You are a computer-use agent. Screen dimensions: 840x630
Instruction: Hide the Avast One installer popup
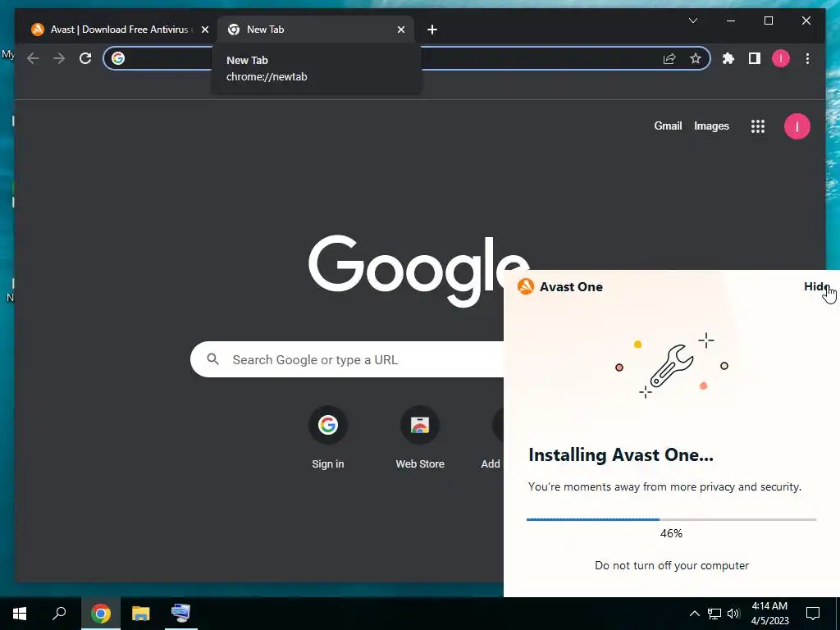click(x=816, y=286)
